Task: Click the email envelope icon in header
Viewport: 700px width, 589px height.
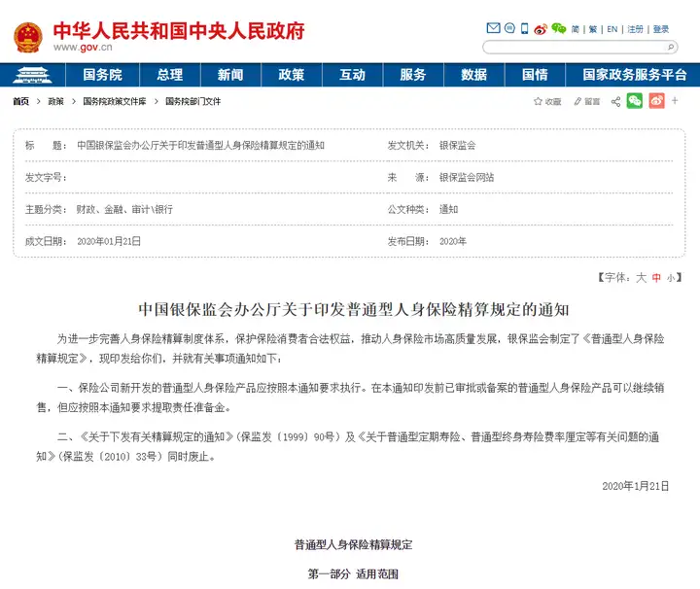Action: [493, 28]
